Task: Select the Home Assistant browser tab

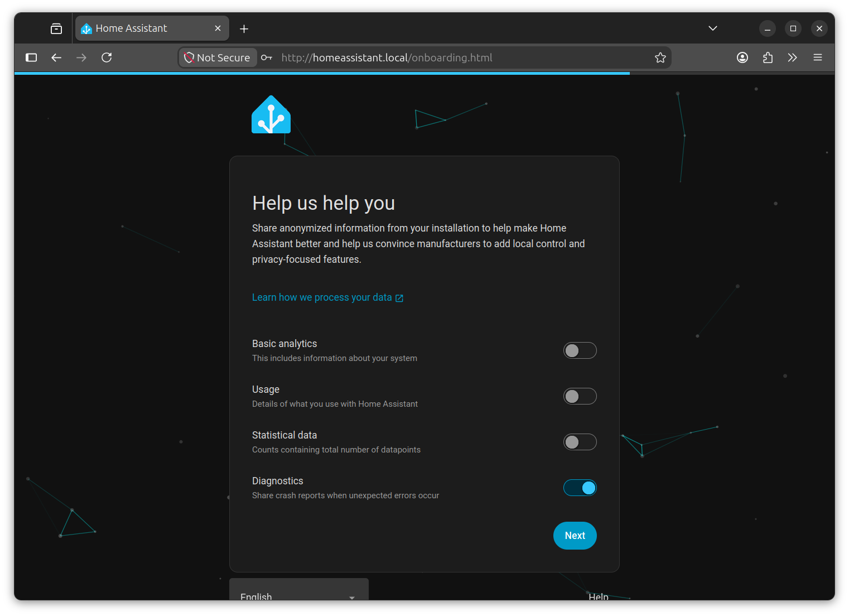Action: coord(152,28)
